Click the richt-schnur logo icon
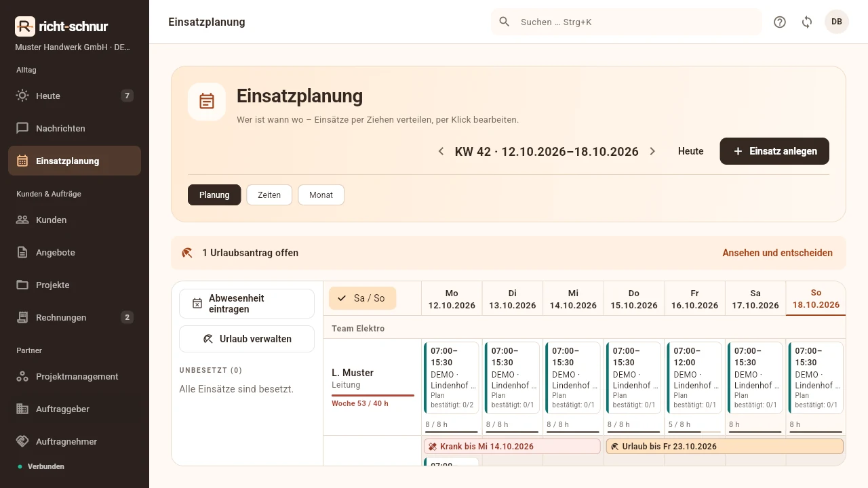 coord(25,26)
